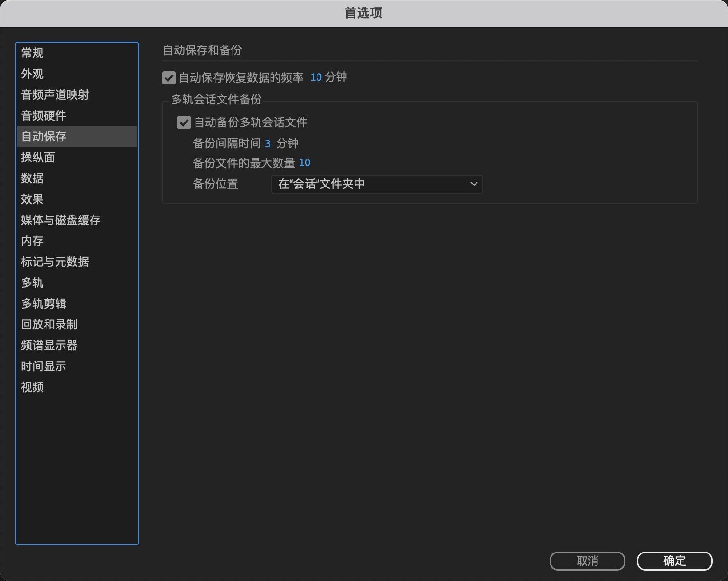
Task: Open 回放和录制 preferences
Action: [49, 325]
